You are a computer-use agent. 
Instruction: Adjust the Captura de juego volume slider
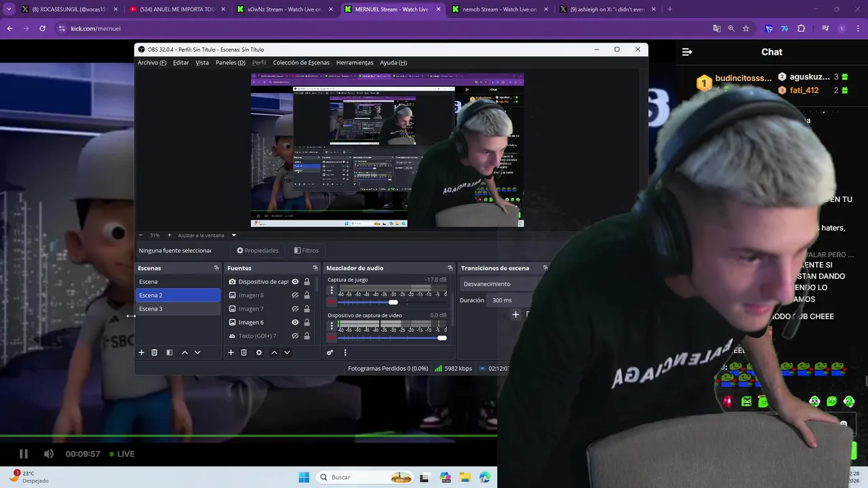click(393, 302)
